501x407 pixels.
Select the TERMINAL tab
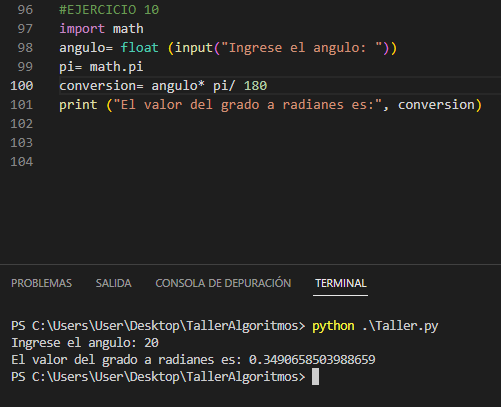point(341,283)
